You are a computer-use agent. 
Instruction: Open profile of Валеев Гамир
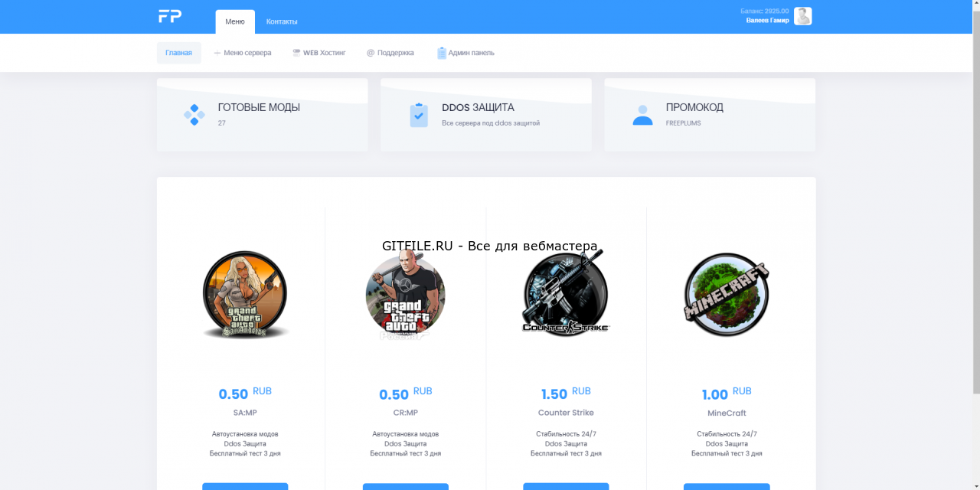(767, 21)
